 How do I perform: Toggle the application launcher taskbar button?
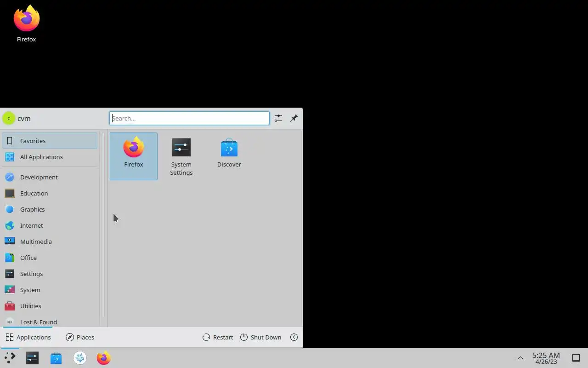click(x=10, y=358)
